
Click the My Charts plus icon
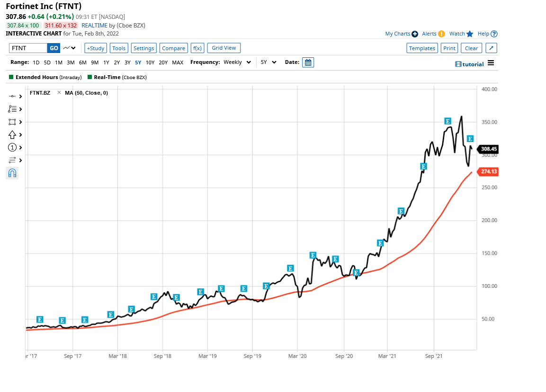pos(415,34)
